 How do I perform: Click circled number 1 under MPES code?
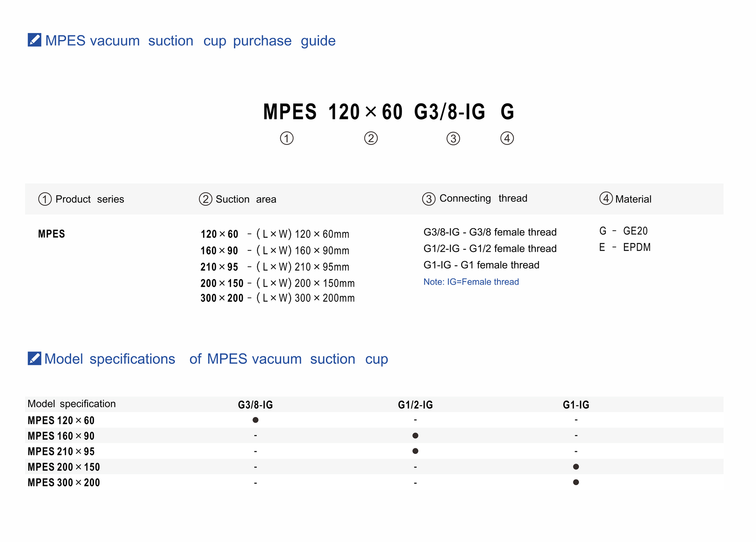[287, 138]
